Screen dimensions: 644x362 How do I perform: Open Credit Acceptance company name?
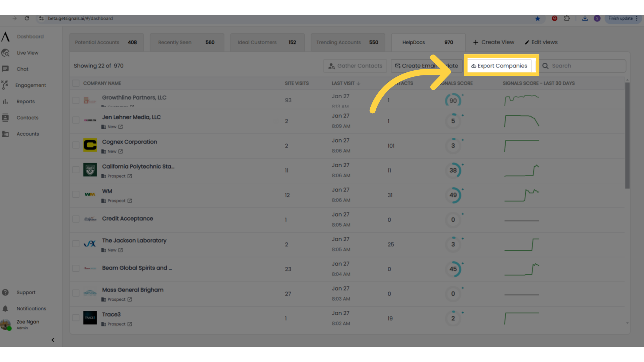[x=127, y=219]
